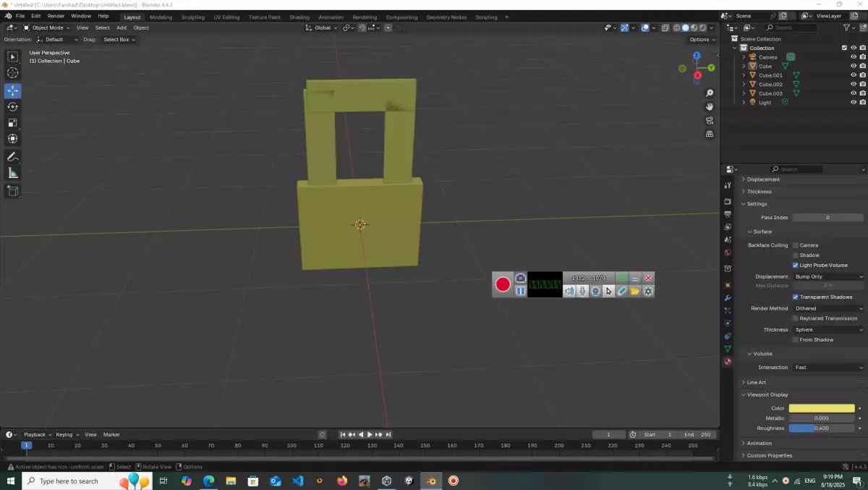
Task: Select the Measure tool
Action: click(12, 173)
